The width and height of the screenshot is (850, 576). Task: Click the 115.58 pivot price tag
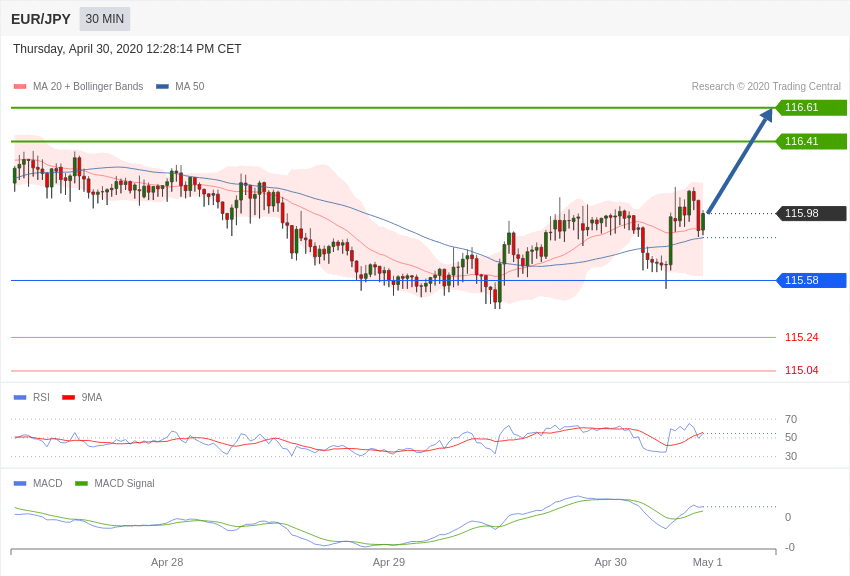(812, 280)
